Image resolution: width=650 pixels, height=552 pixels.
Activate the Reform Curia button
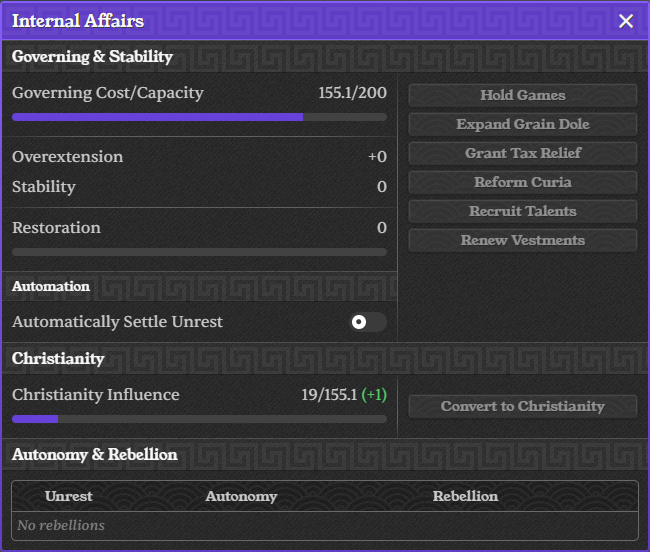(523, 182)
